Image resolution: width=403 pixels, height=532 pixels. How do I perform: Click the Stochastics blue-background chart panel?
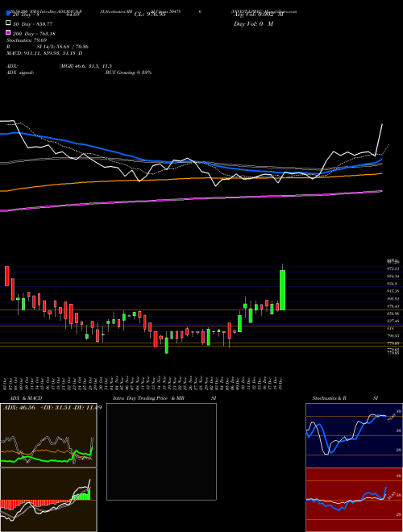pyautogui.click(x=354, y=435)
